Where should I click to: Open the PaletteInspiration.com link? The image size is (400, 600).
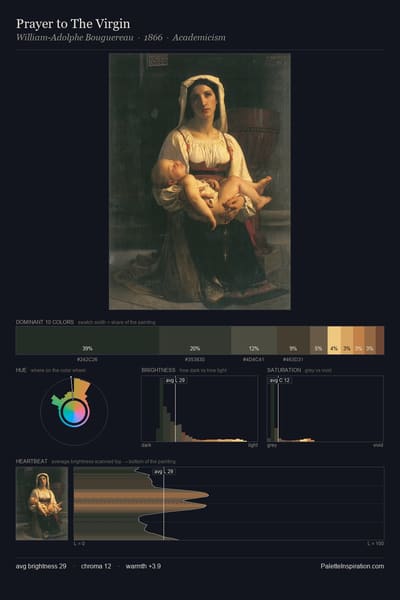point(352,566)
